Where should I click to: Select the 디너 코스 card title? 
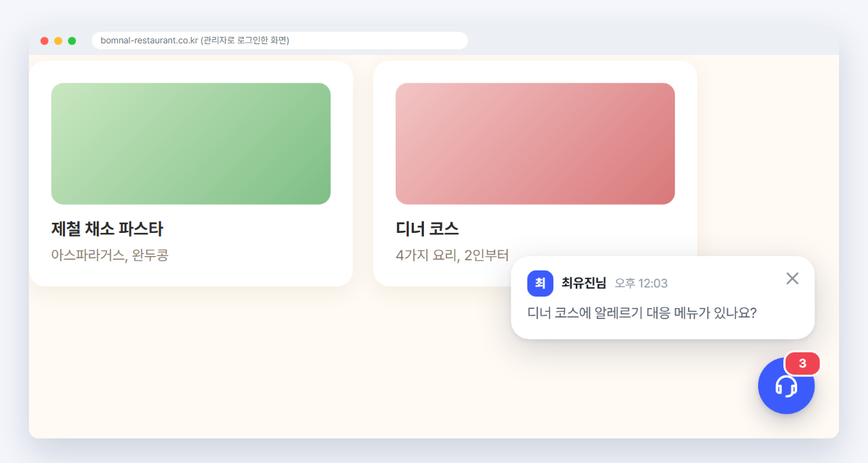pos(427,229)
